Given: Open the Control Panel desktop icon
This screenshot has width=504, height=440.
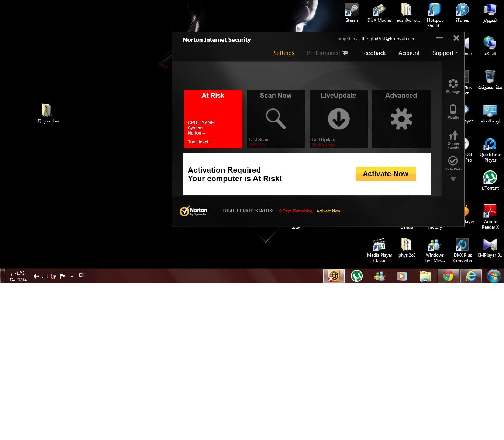Looking at the screenshot, I should point(490,114).
